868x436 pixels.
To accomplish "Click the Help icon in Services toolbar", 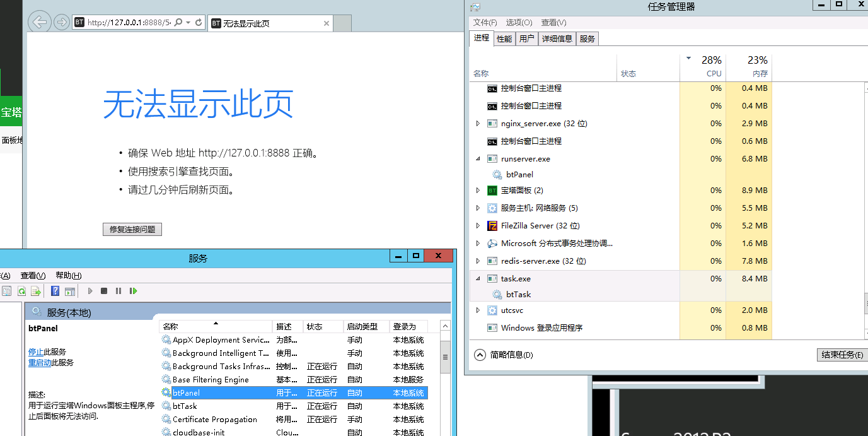I will [55, 291].
